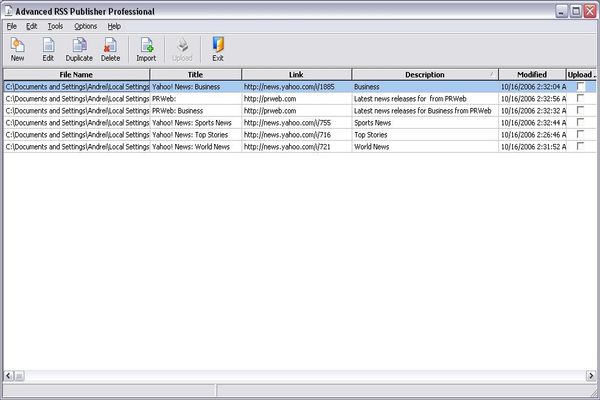
Task: Create a new feed with New icon
Action: (x=17, y=49)
